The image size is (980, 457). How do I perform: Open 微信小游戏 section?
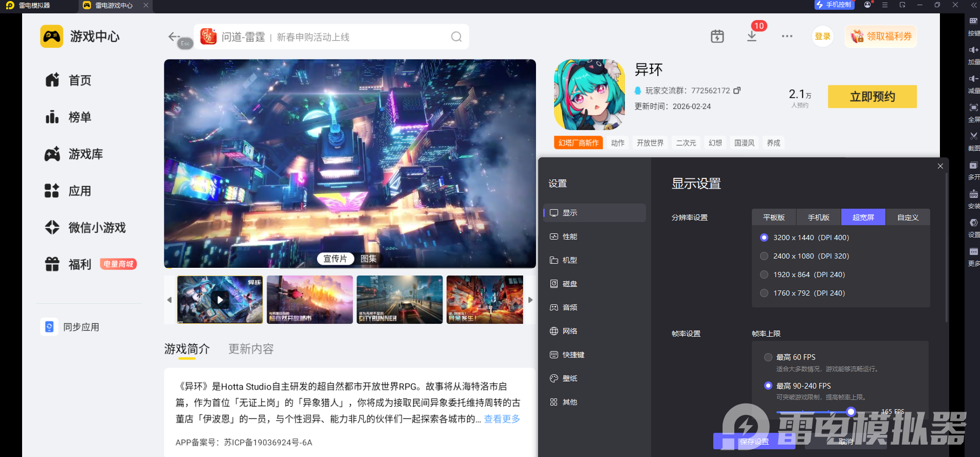coord(85,228)
